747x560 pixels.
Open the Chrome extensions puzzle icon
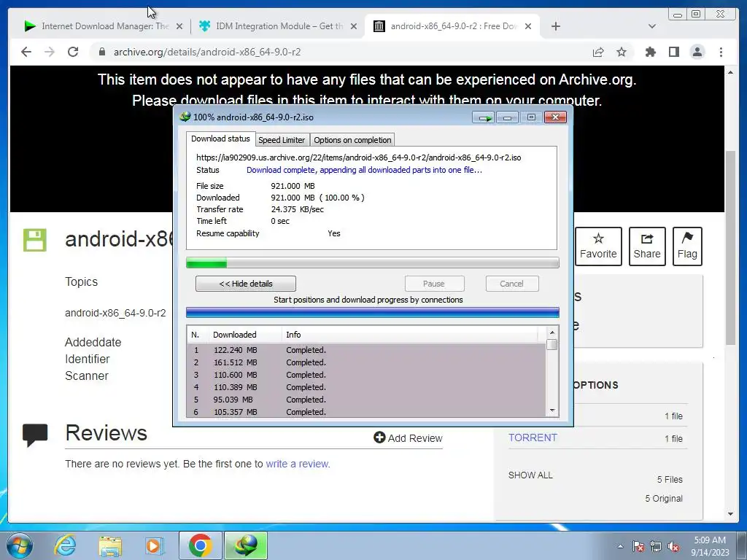650,52
